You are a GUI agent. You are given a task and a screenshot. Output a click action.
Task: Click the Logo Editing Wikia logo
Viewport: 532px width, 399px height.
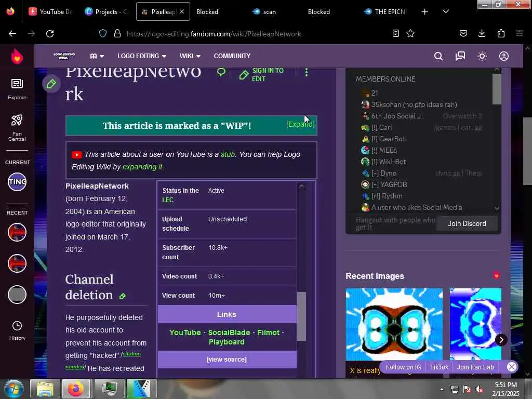pyautogui.click(x=64, y=56)
